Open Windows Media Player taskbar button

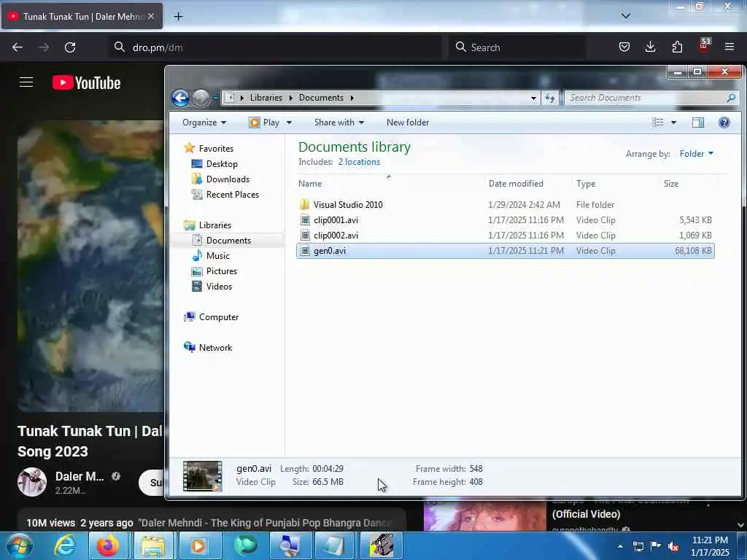pyautogui.click(x=198, y=545)
